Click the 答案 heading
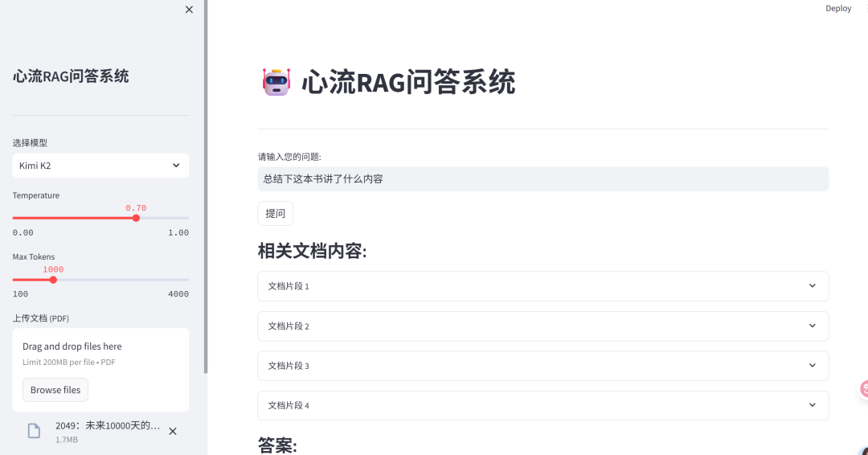Image resolution: width=868 pixels, height=455 pixels. [277, 445]
